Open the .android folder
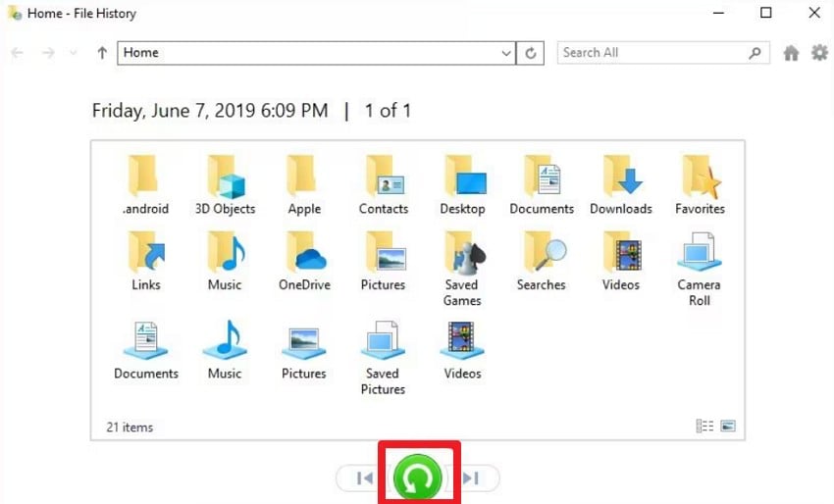The image size is (834, 504). 145,184
